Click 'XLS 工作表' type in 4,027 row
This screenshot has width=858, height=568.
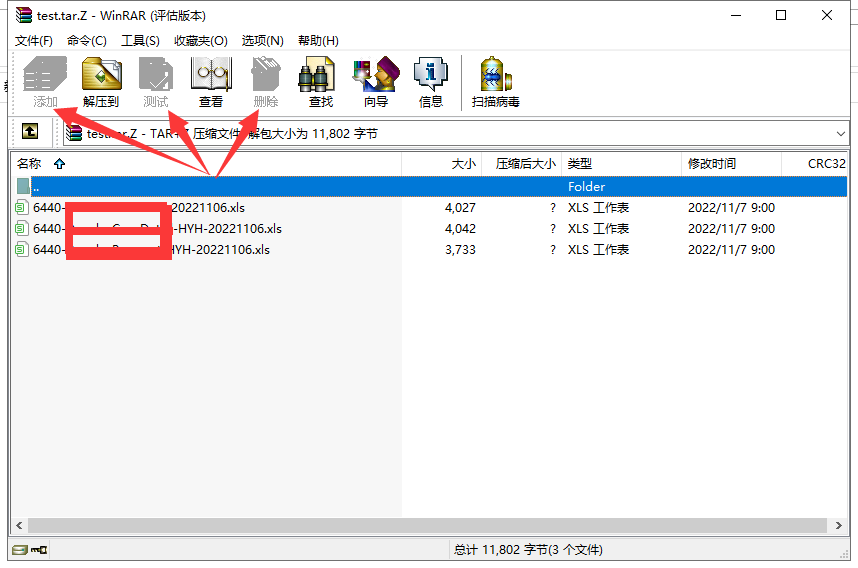(598, 207)
